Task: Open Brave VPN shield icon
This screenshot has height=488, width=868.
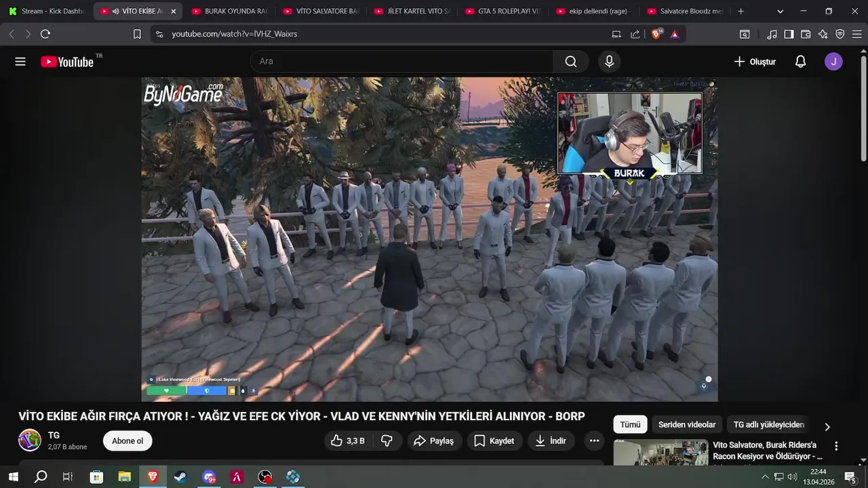Action: [840, 34]
